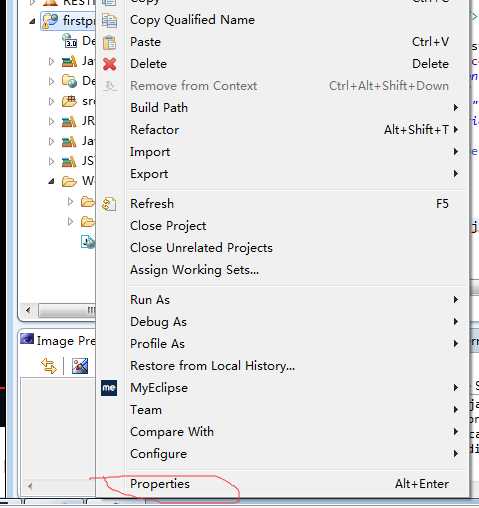Open the Debug As submenu
Screen dimensions: 479x508
click(x=158, y=322)
